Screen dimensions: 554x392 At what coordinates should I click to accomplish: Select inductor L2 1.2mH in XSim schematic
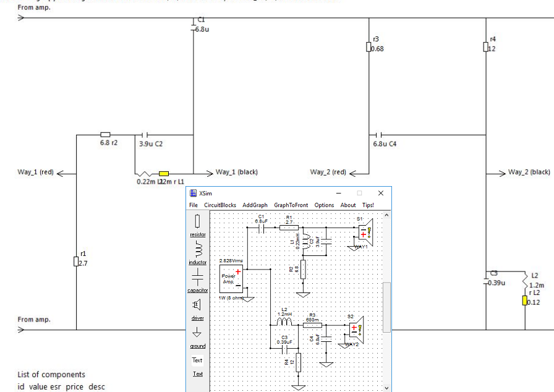[x=284, y=322]
